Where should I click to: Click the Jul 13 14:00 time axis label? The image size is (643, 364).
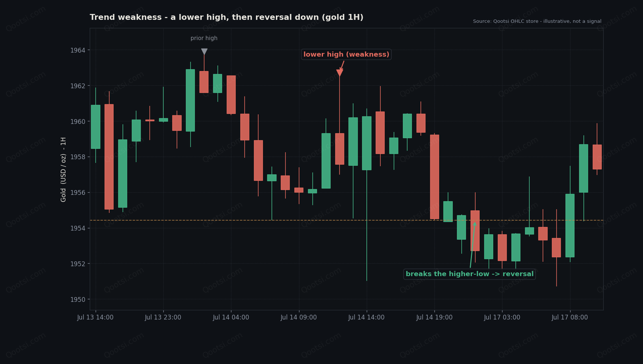pos(95,317)
